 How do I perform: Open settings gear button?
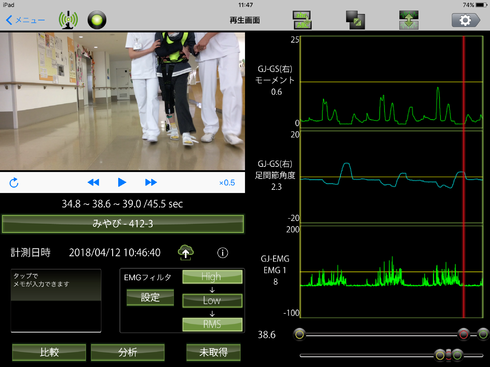coord(466,20)
